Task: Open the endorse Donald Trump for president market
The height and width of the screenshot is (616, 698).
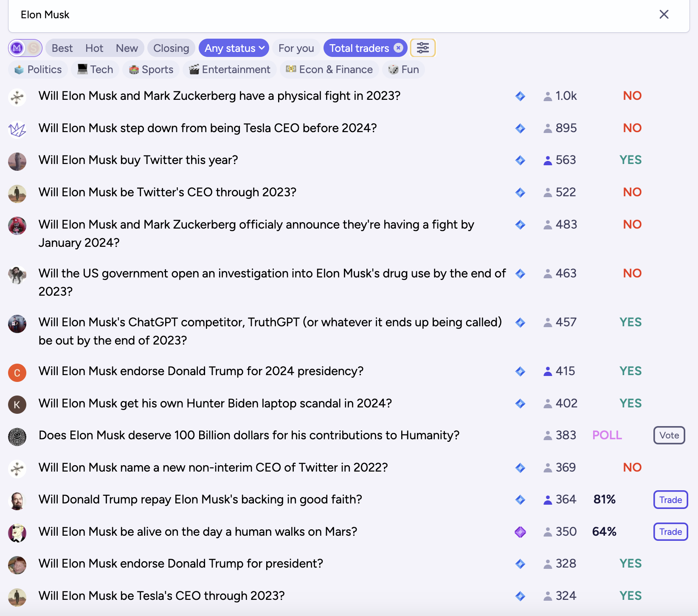Action: (x=181, y=563)
